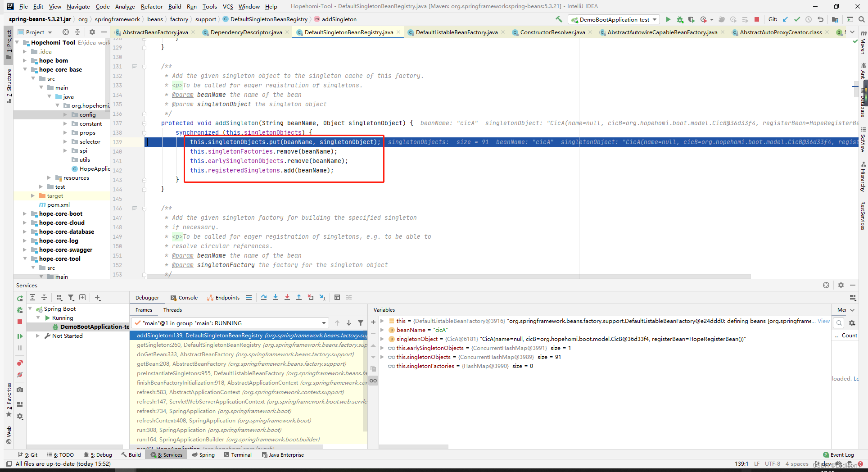868x472 pixels.
Task: Click View link for this variable
Action: [x=823, y=321]
